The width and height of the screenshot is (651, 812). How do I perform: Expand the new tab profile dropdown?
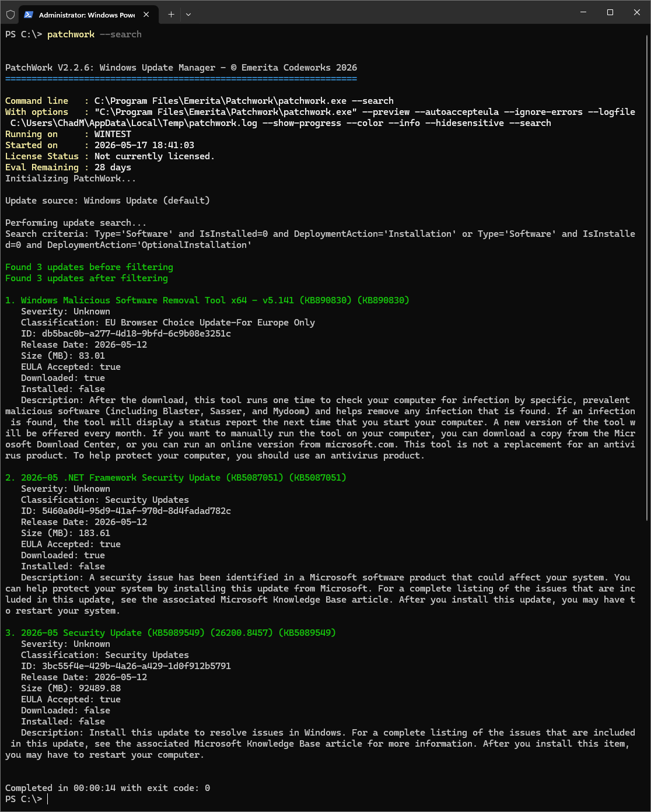(188, 15)
